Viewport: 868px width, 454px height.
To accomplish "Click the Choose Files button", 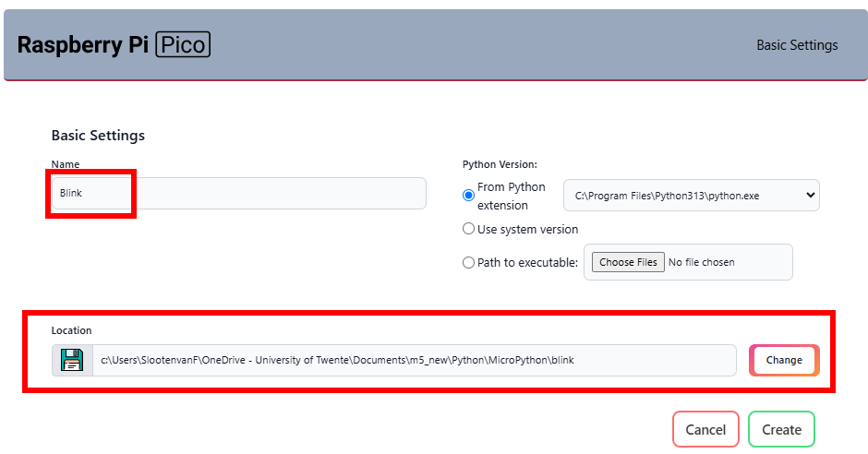I will click(628, 262).
